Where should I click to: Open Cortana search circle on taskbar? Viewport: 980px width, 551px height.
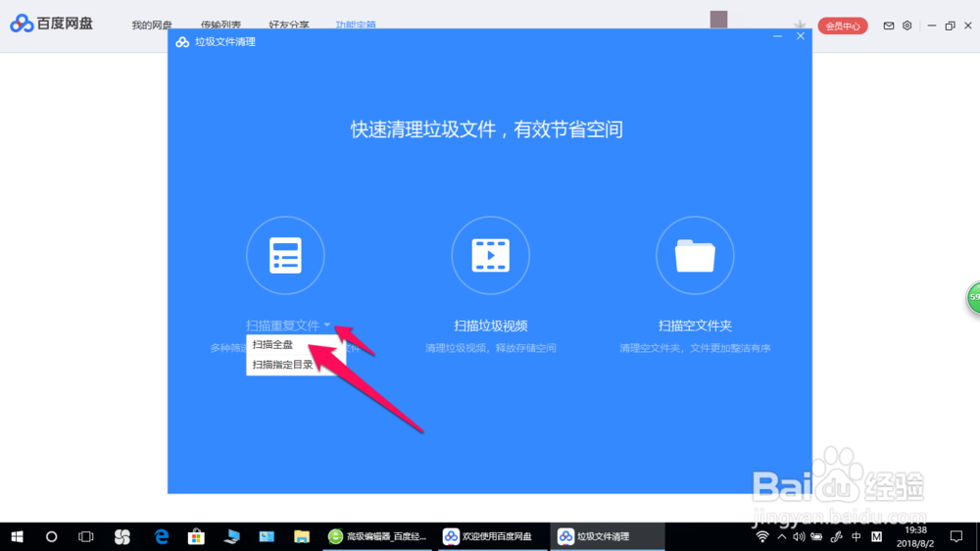(51, 536)
